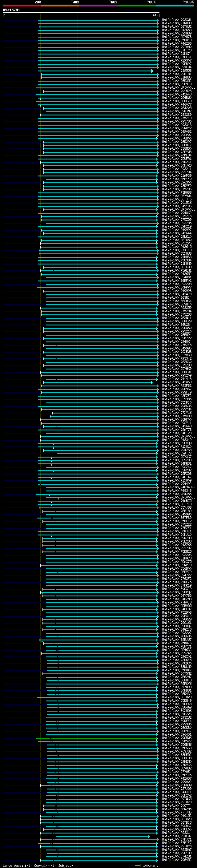Go to the UniRef100_Q2R2W2 entry
The image size is (197, 868).
[176, 470]
